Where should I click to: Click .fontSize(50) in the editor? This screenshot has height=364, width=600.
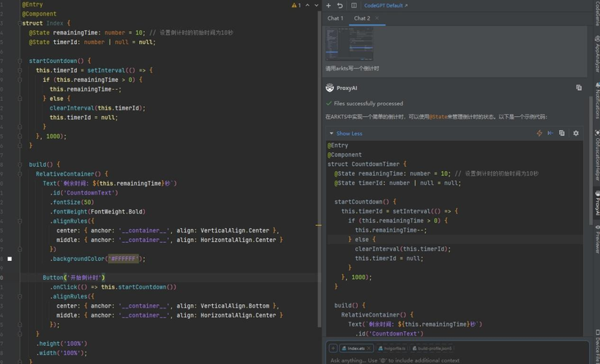point(72,202)
